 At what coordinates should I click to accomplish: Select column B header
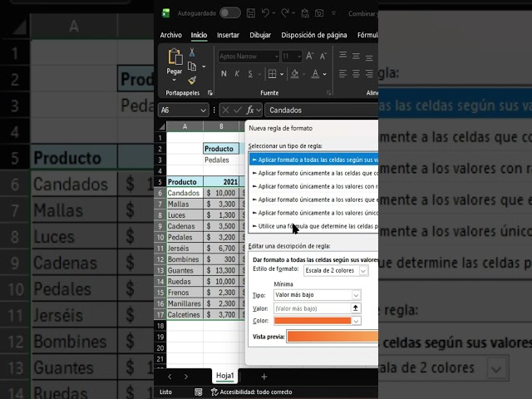tap(221, 126)
